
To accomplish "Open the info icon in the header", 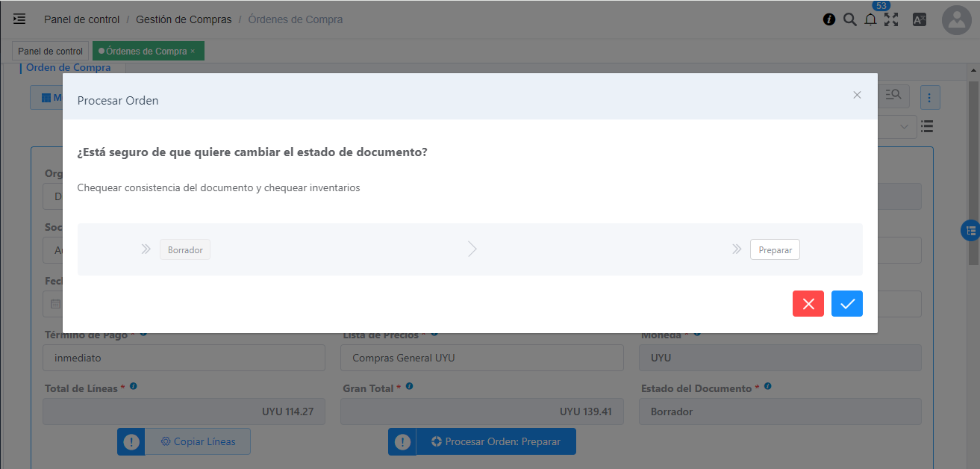I will 828,20.
